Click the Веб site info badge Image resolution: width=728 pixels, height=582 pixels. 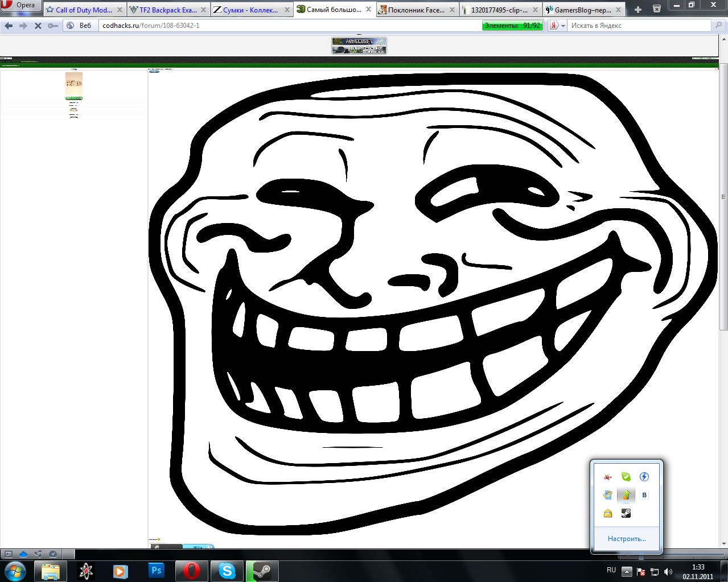click(80, 26)
